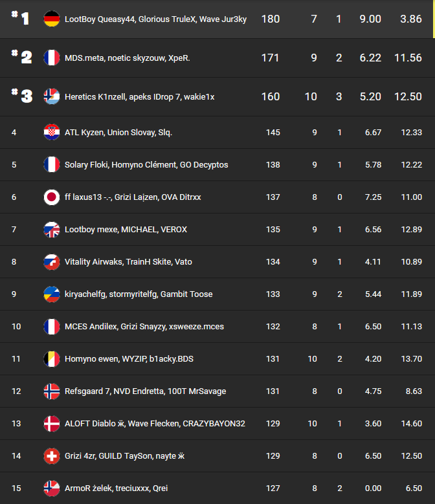
Task: Select the first place rank badge
Action: [21, 19]
